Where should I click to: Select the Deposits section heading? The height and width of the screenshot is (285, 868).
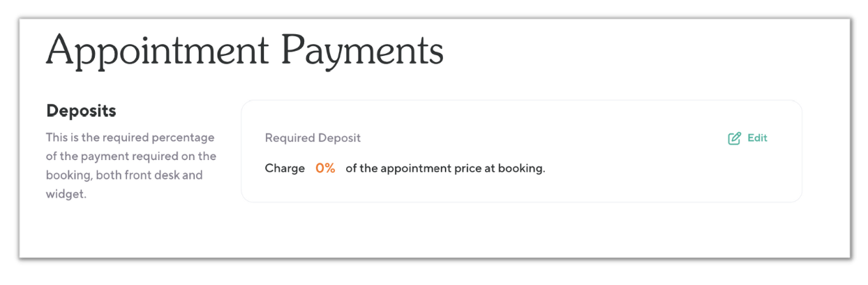(x=81, y=110)
